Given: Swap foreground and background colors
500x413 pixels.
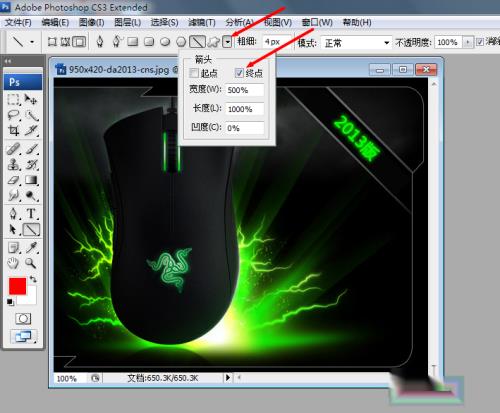Looking at the screenshot, I should [33, 279].
